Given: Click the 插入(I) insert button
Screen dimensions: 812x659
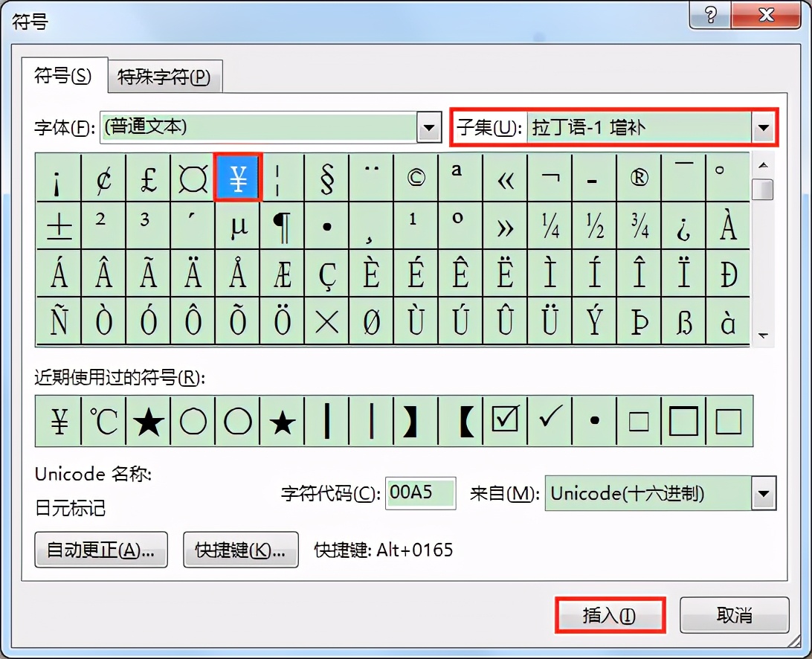Looking at the screenshot, I should click(x=610, y=617).
